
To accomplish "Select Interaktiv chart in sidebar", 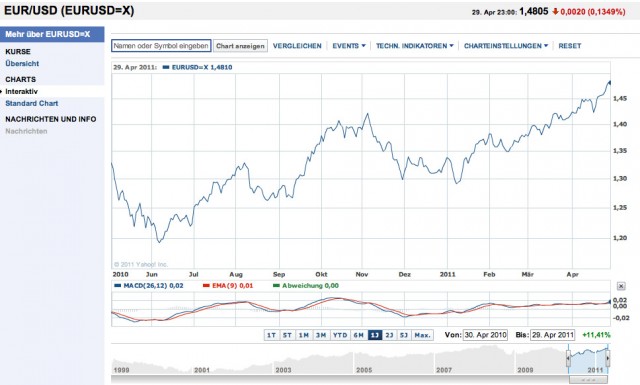I will click(21, 91).
